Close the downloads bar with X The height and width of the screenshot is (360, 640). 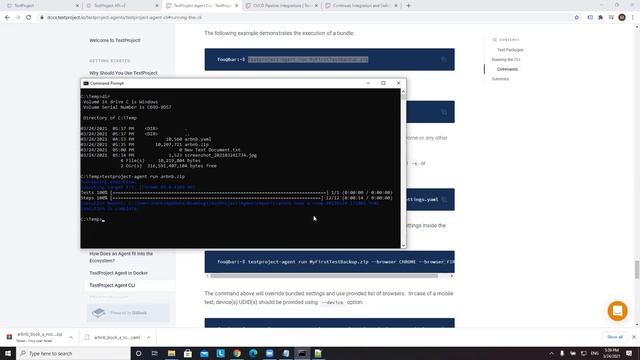click(634, 337)
